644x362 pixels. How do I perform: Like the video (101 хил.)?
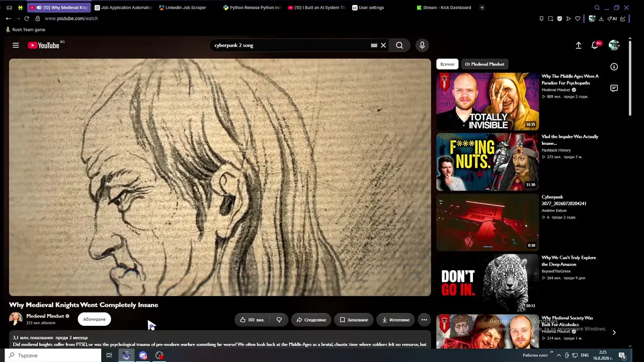coord(252,320)
